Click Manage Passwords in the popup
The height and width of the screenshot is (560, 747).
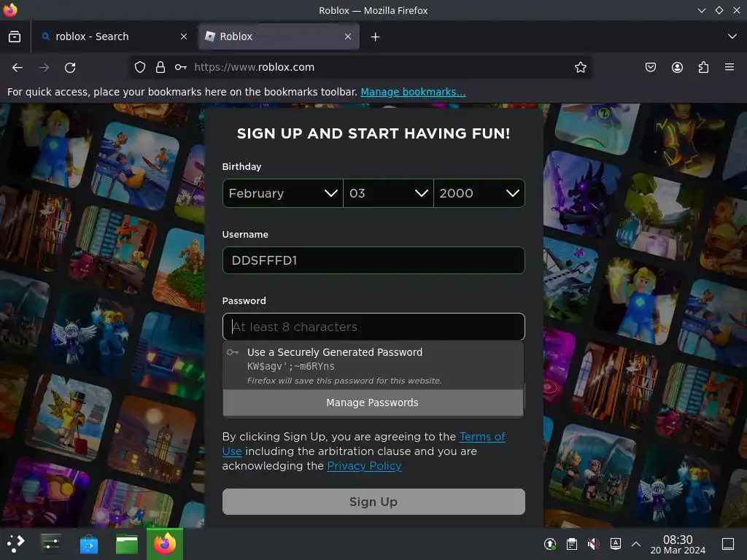coord(373,402)
